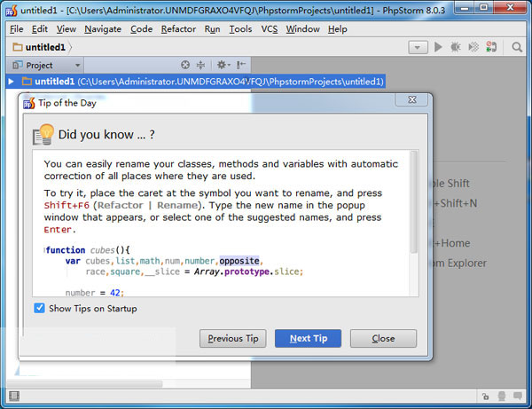
Task: Open the Window menu
Action: click(x=302, y=29)
